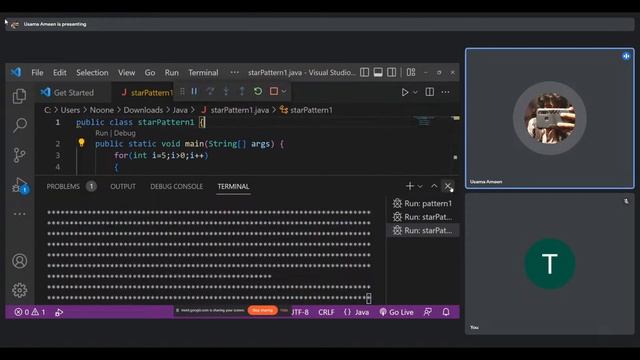Step out in debug toolbar
The height and width of the screenshot is (360, 640).
click(x=242, y=91)
